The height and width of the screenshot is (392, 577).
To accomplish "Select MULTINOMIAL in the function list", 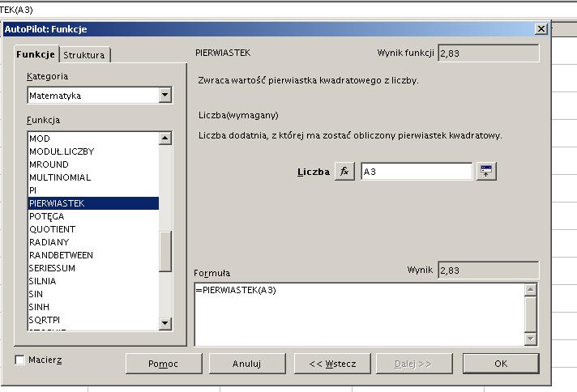I will click(93, 177).
